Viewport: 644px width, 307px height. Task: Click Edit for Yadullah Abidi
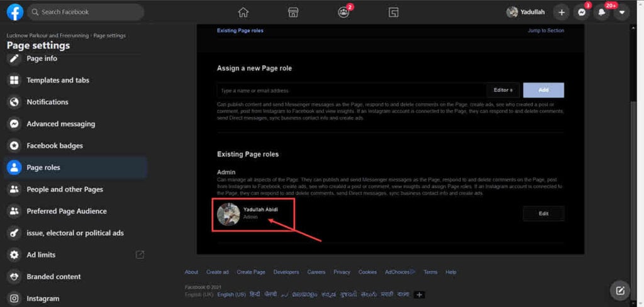[543, 214]
